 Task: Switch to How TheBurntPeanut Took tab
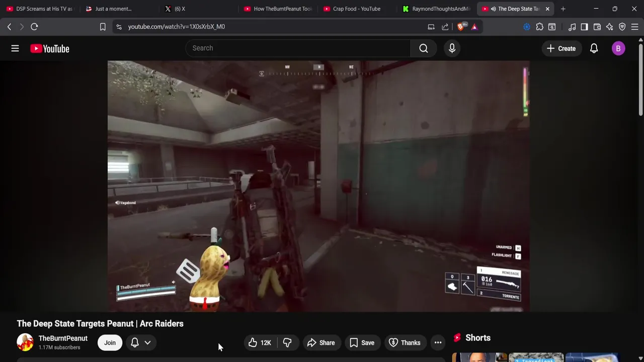click(x=278, y=9)
